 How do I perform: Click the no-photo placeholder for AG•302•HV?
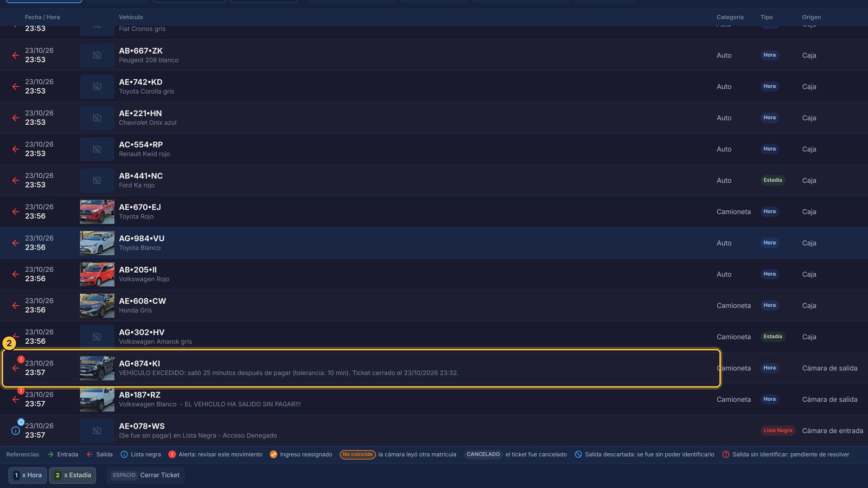point(97,337)
